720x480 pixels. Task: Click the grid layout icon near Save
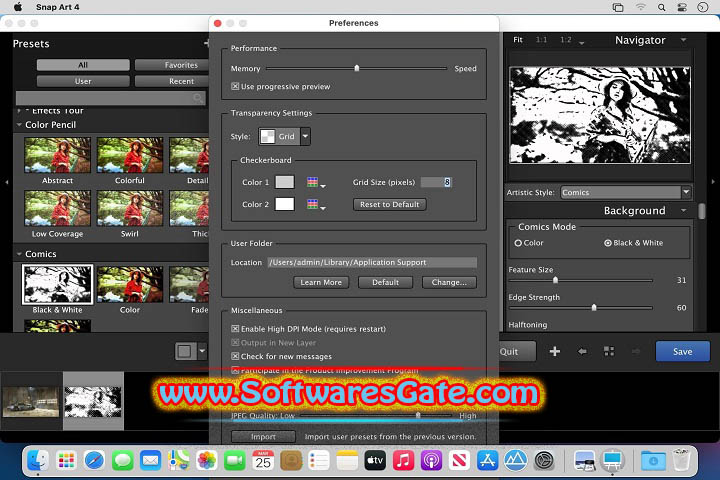(x=609, y=351)
